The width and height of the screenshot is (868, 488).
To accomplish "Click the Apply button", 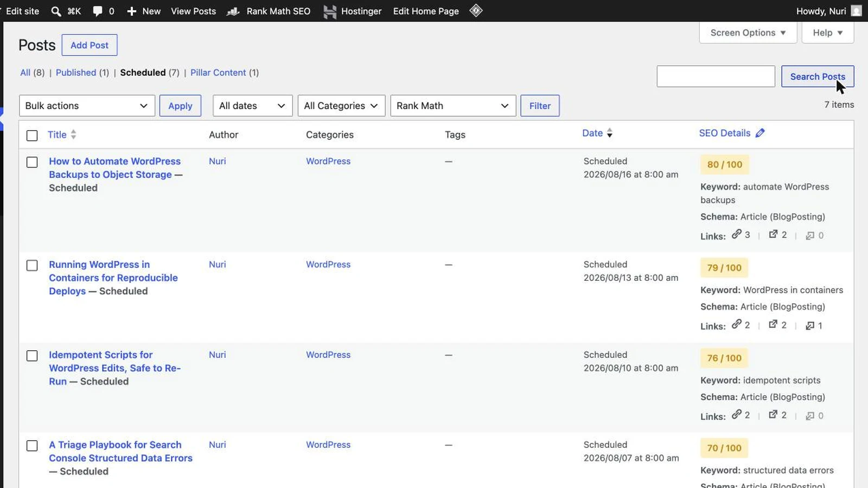I will tap(180, 106).
